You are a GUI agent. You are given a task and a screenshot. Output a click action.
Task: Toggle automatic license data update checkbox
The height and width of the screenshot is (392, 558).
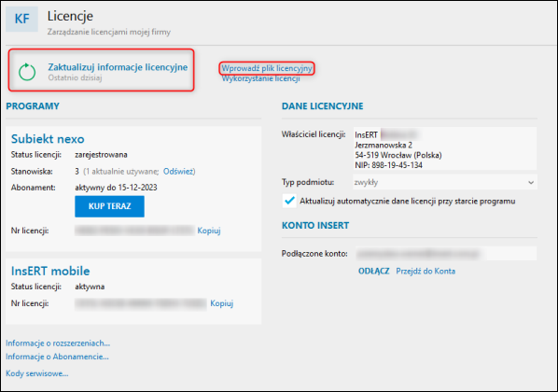click(289, 201)
